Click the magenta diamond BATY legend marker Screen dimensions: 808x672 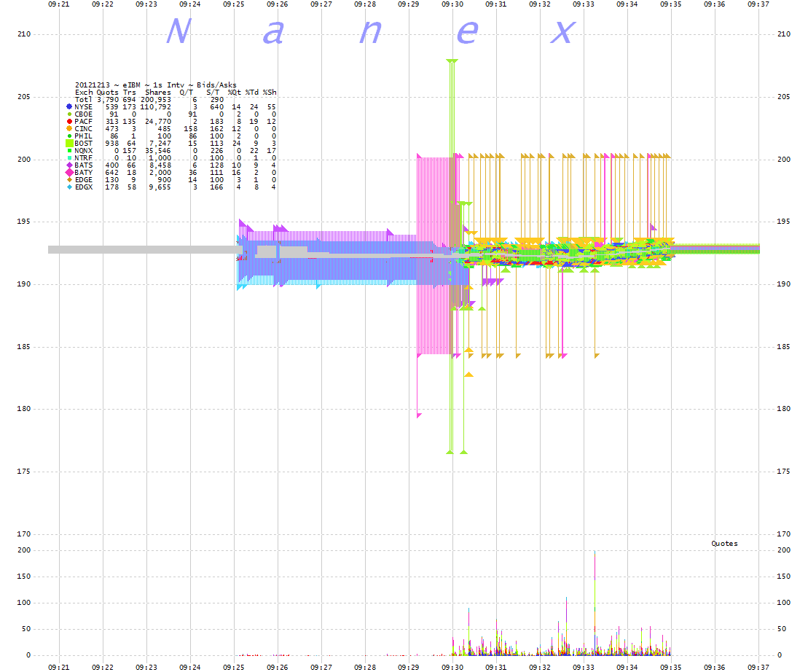(x=69, y=173)
